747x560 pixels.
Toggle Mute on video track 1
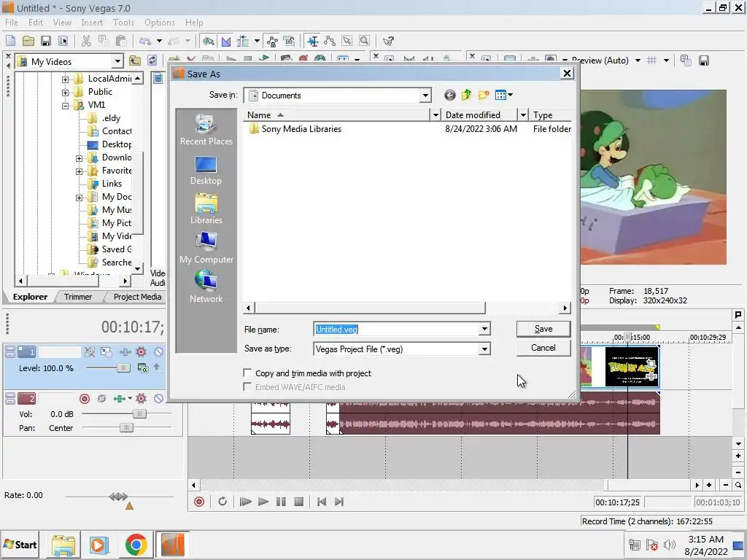pyautogui.click(x=158, y=352)
